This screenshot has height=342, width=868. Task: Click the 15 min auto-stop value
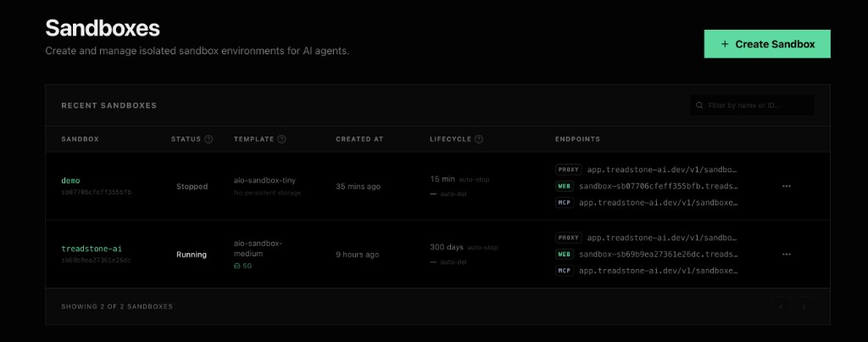442,179
